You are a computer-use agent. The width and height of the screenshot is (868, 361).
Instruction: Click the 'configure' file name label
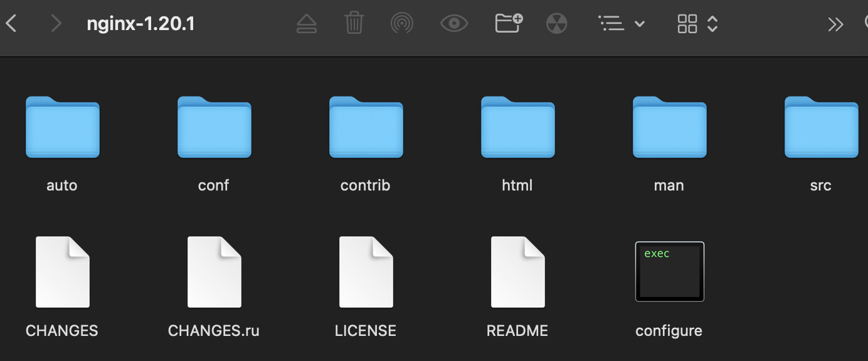click(669, 331)
